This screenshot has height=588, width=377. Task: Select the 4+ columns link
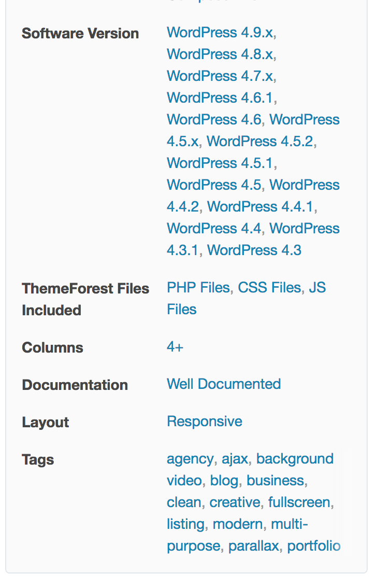click(x=175, y=347)
